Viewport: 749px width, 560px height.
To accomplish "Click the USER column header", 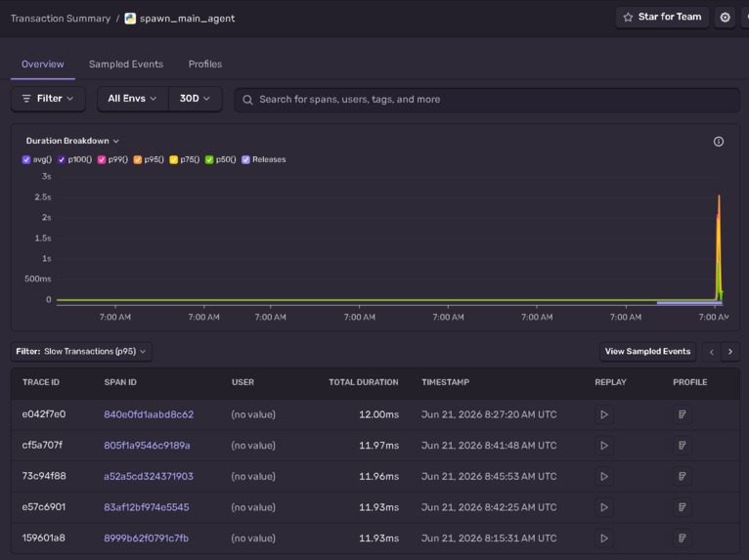I will [242, 382].
